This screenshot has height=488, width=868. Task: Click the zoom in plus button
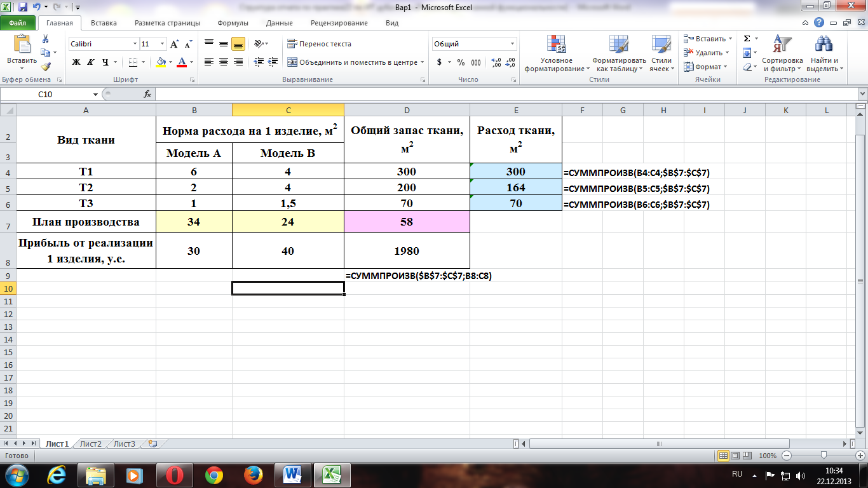pyautogui.click(x=859, y=456)
